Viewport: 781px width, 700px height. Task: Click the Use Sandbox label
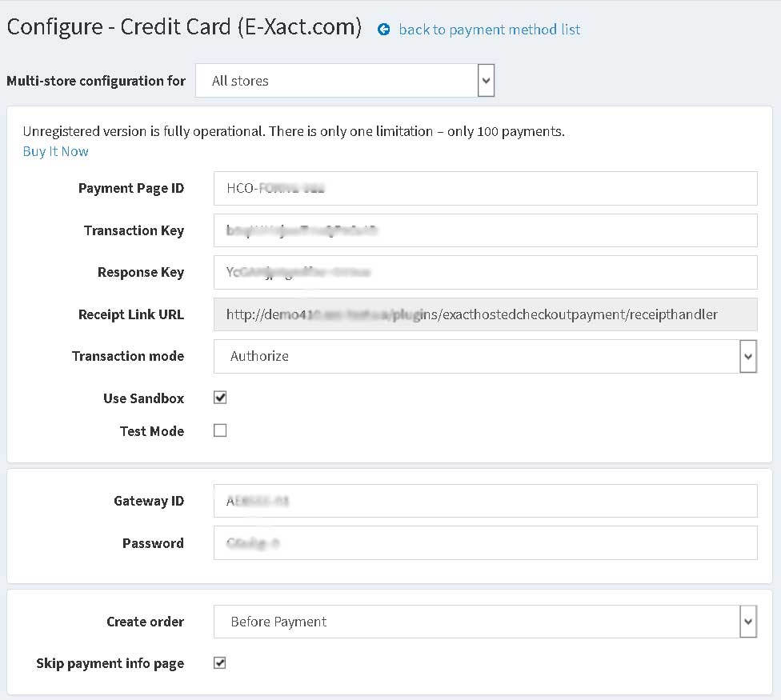(143, 398)
